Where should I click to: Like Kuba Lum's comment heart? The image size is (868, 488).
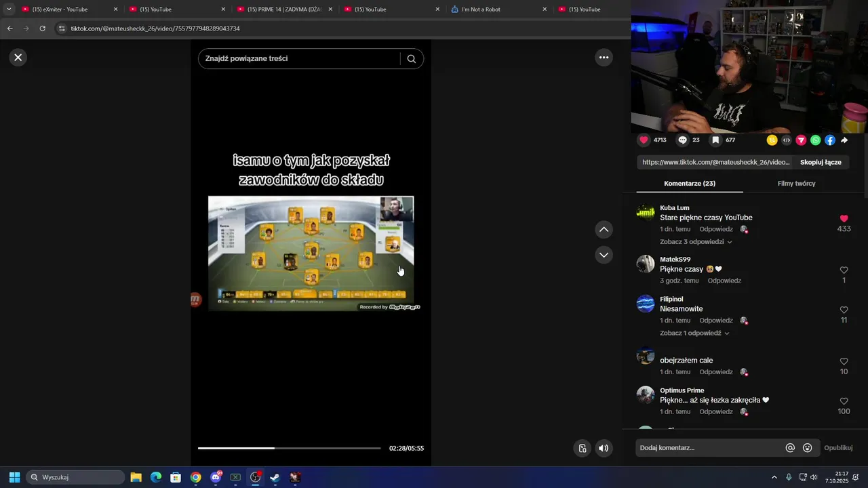(x=844, y=219)
